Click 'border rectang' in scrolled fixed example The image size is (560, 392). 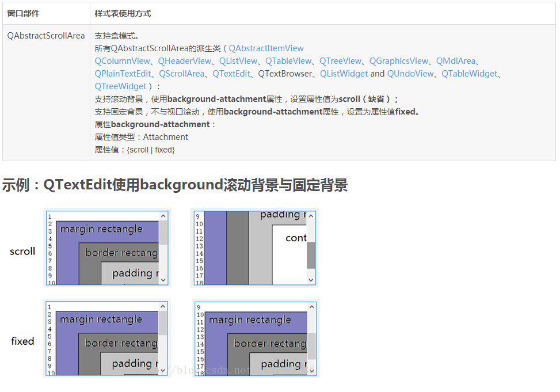(x=270, y=344)
